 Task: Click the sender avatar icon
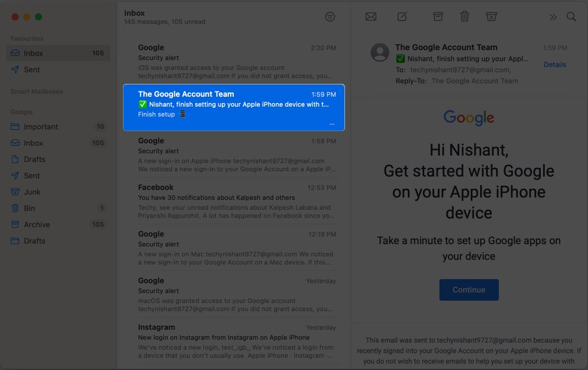click(x=380, y=52)
